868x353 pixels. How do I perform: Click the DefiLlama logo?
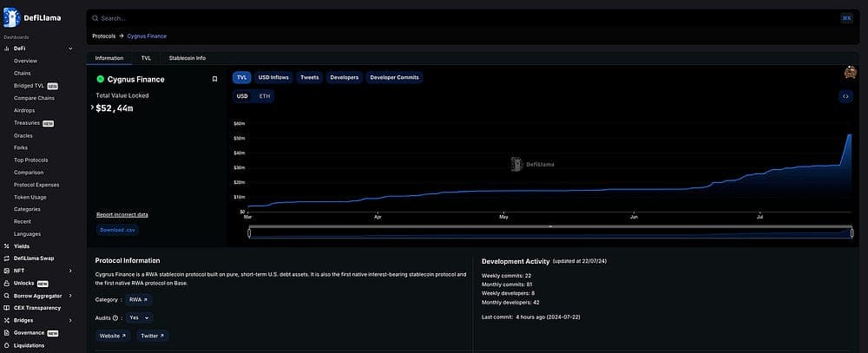click(32, 17)
